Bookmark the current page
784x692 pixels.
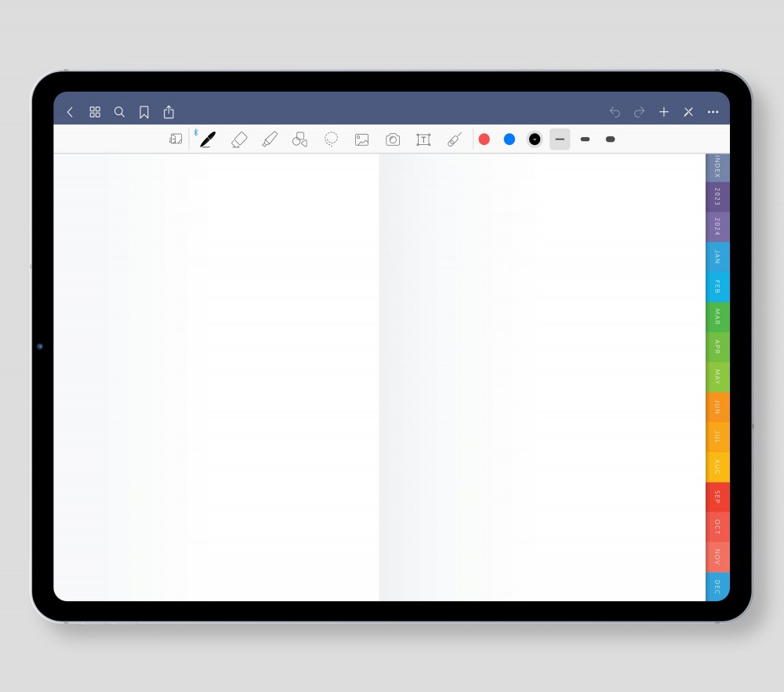144,112
